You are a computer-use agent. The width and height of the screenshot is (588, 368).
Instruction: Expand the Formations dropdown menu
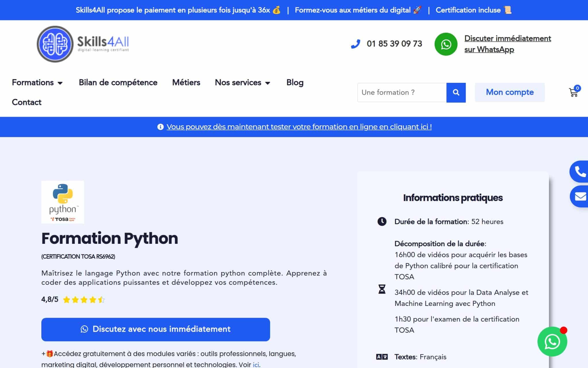pos(37,83)
